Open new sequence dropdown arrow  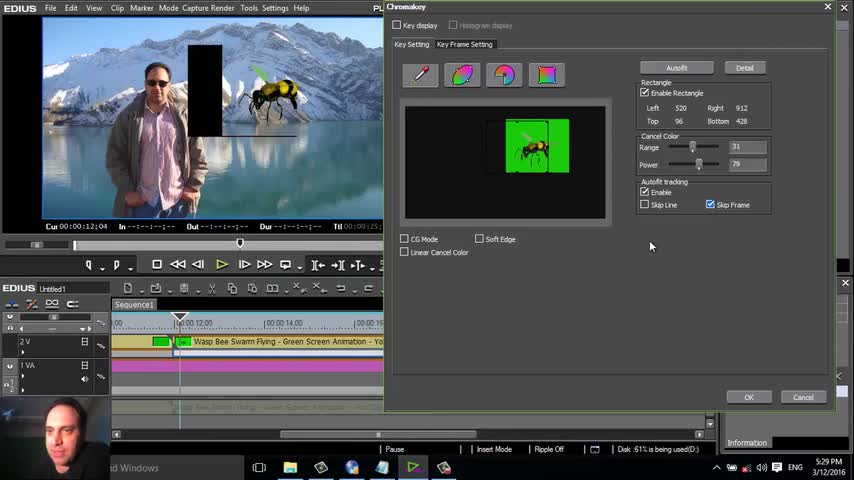tap(142, 291)
